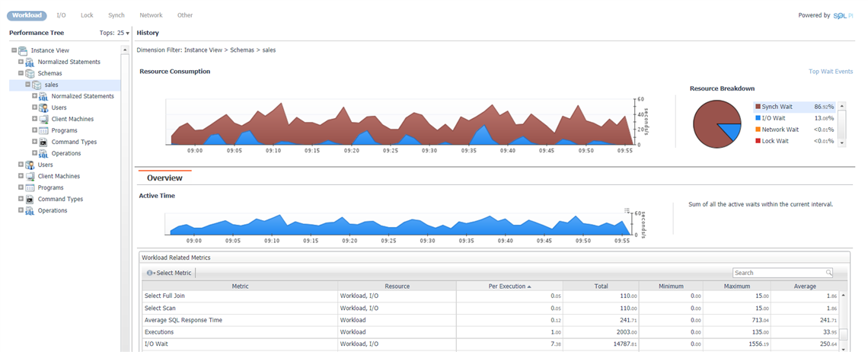The width and height of the screenshot is (868, 352).
Task: Expand Programs under sales schema
Action: coord(34,130)
